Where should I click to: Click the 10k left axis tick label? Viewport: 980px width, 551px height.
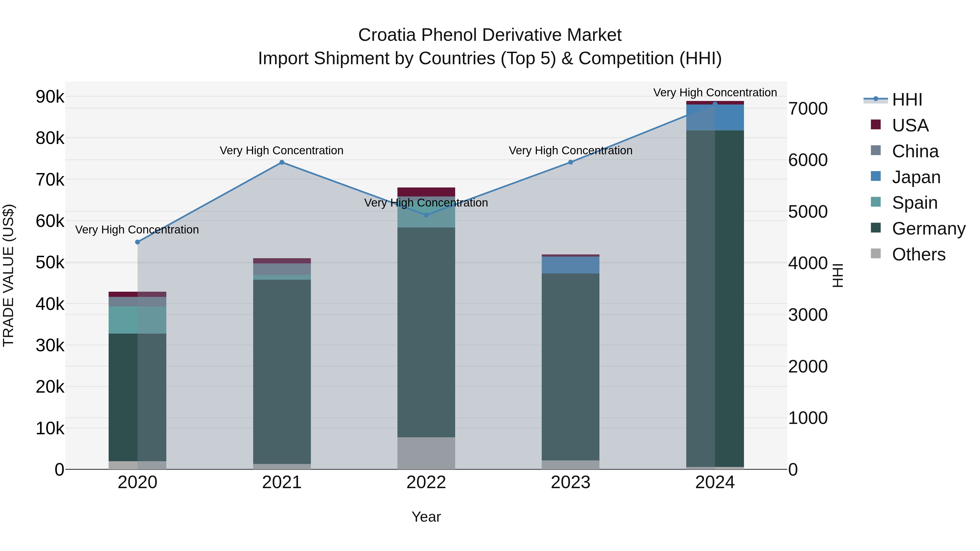click(x=50, y=429)
